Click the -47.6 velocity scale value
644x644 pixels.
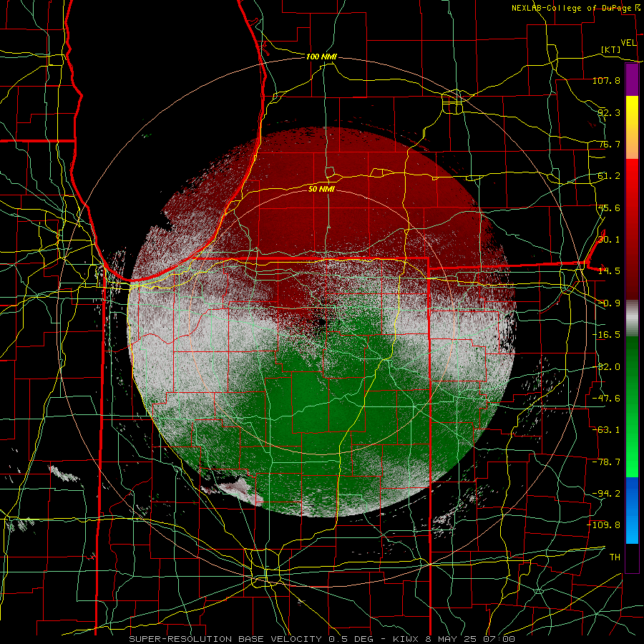(606, 399)
